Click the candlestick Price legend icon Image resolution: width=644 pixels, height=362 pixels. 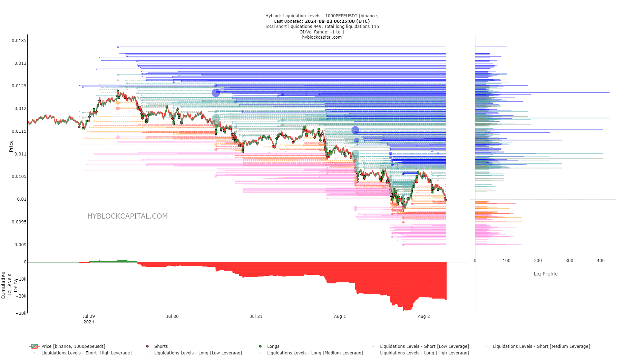(x=35, y=346)
